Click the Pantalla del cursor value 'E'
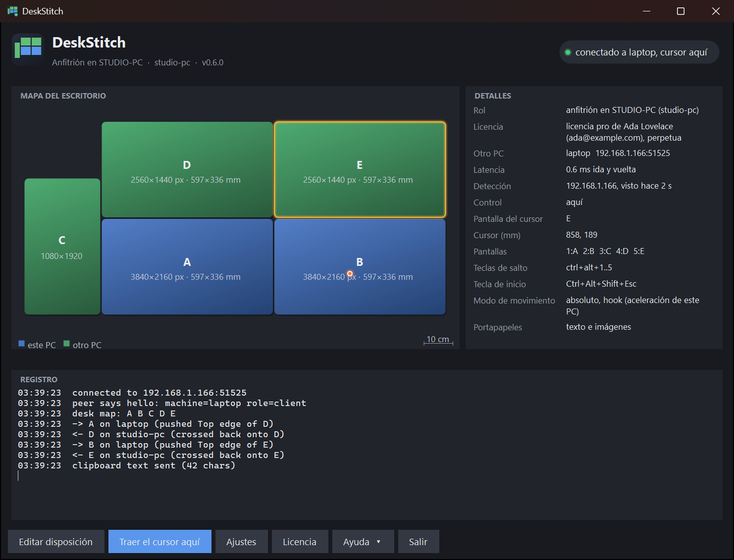The image size is (734, 560). [569, 218]
